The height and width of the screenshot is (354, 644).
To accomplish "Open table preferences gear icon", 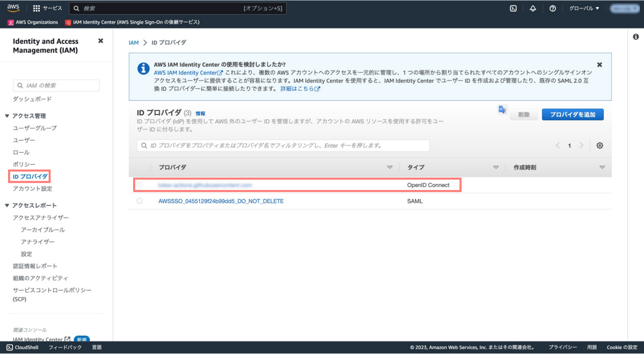I will point(600,146).
